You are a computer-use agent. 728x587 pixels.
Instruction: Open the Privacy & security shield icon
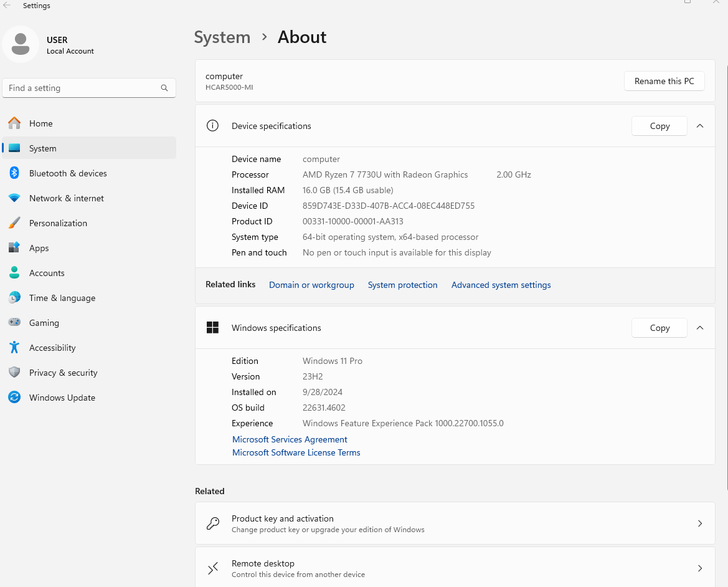click(14, 373)
